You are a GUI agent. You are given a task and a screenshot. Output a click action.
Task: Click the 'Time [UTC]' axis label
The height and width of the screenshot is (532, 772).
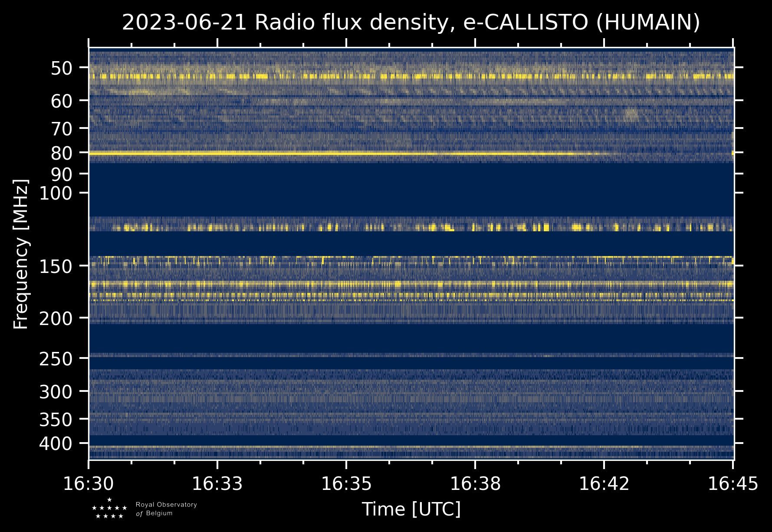[411, 509]
